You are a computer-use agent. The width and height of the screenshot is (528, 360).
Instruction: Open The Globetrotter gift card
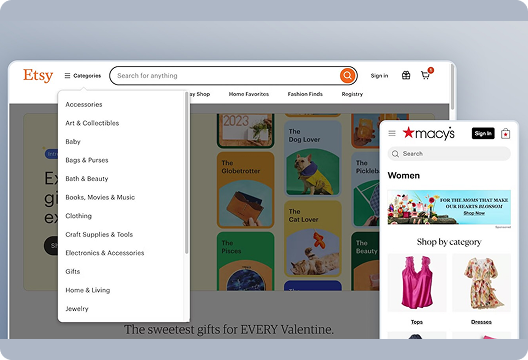coord(245,190)
